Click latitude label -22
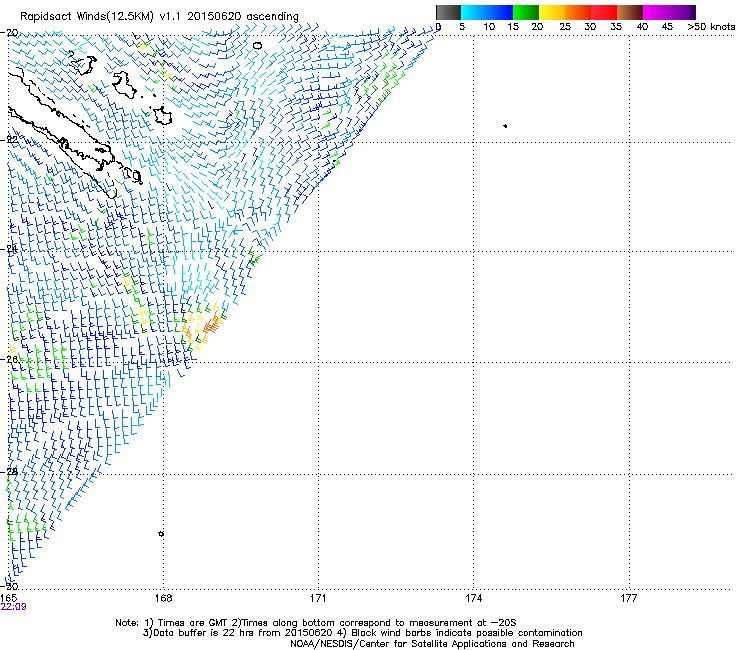The image size is (740, 650). tap(9, 140)
